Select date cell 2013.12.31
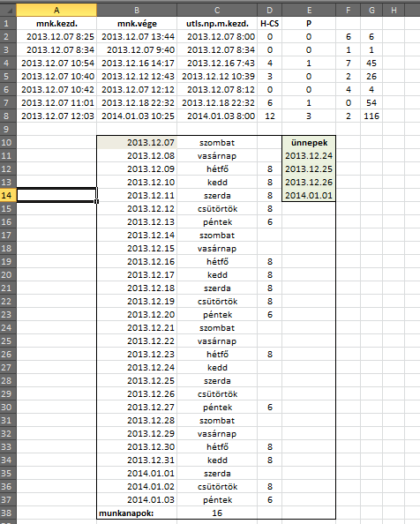420x524 pixels. click(137, 460)
